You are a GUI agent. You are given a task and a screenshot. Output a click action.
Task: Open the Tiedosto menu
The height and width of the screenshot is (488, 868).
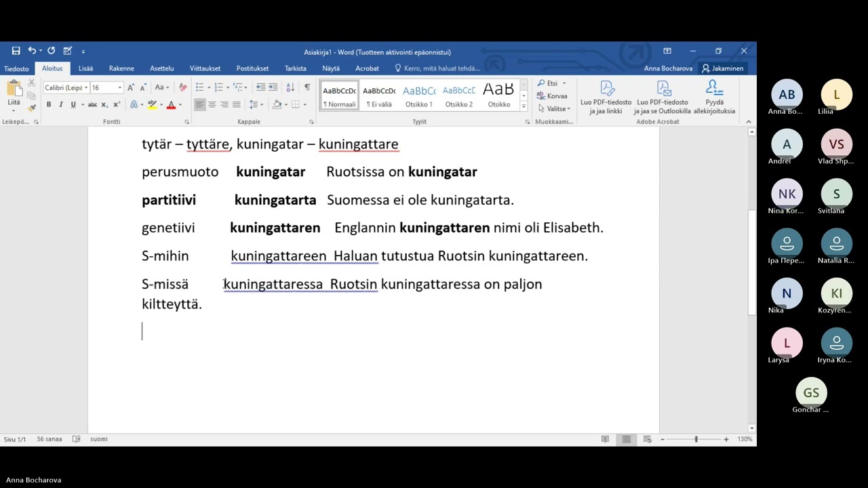point(16,68)
